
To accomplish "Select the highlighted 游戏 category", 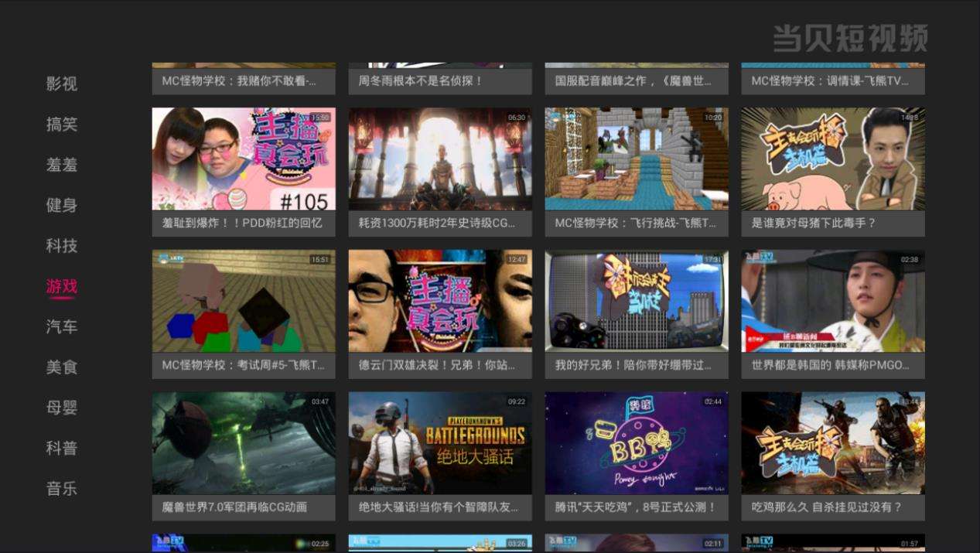I will click(x=62, y=286).
